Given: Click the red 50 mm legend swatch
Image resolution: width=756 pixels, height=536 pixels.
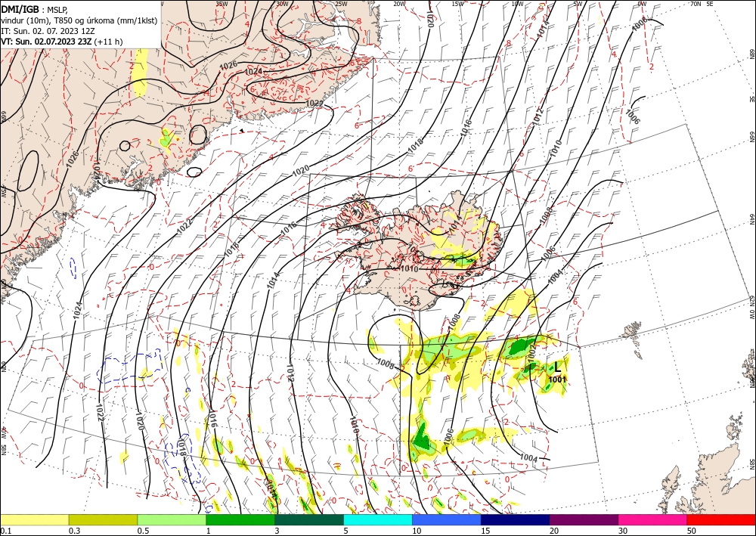Looking at the screenshot, I should pyautogui.click(x=721, y=519).
